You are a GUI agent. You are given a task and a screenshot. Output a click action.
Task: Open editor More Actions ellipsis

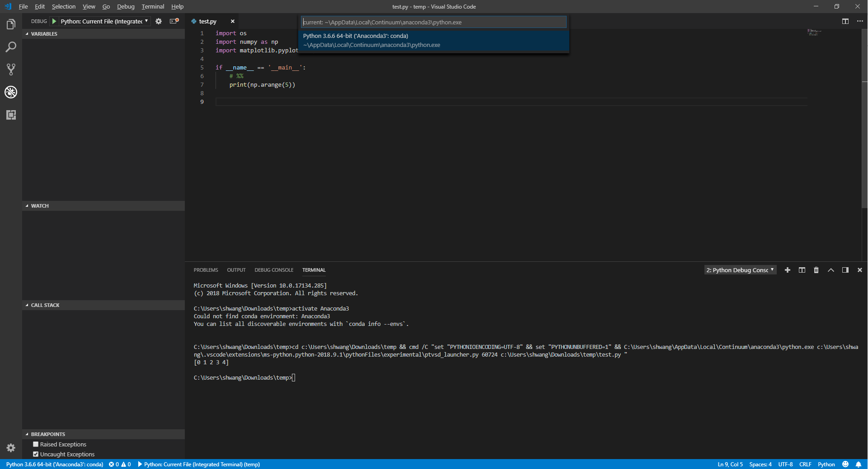pos(860,21)
